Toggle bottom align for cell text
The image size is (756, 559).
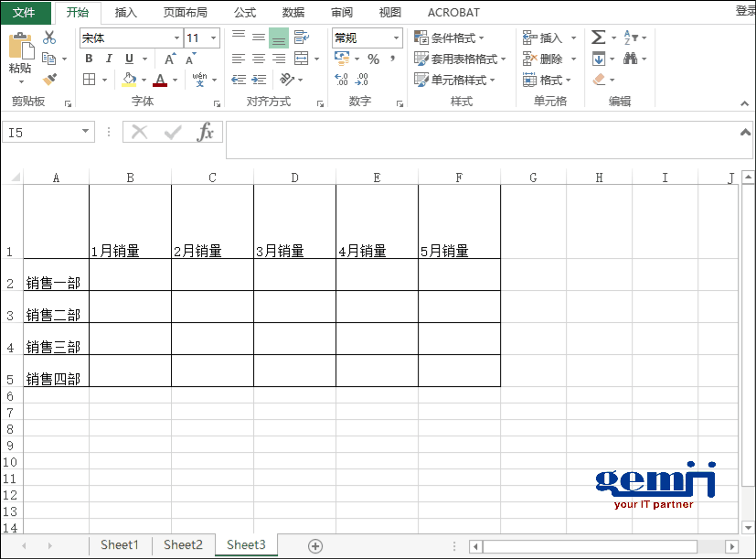[279, 38]
